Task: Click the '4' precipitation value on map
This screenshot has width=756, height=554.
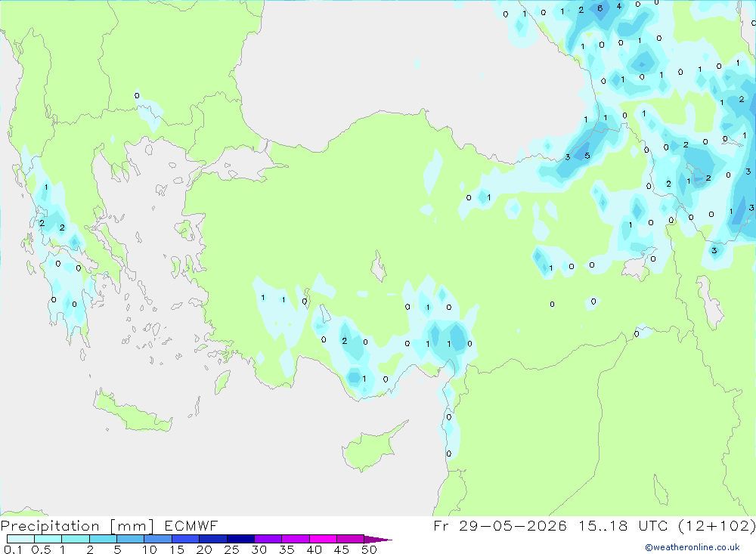Action: [x=619, y=6]
